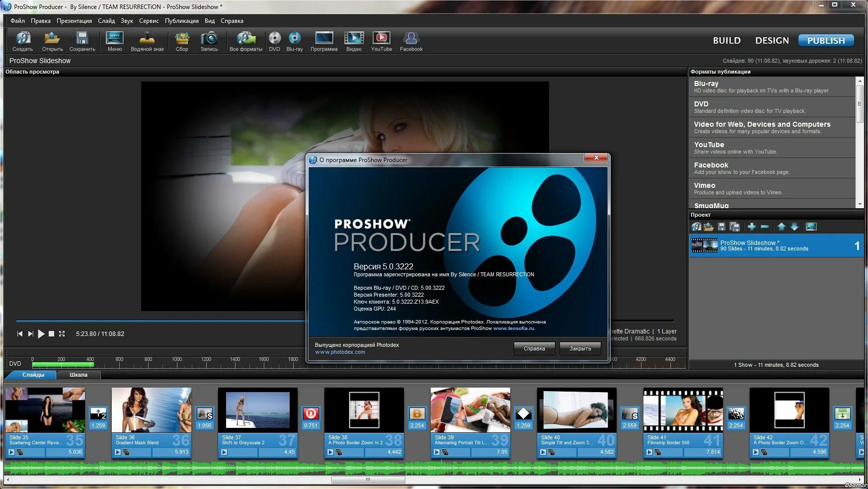Click the layers icon on Slide 41
The width and height of the screenshot is (868, 489).
pyautogui.click(x=658, y=452)
